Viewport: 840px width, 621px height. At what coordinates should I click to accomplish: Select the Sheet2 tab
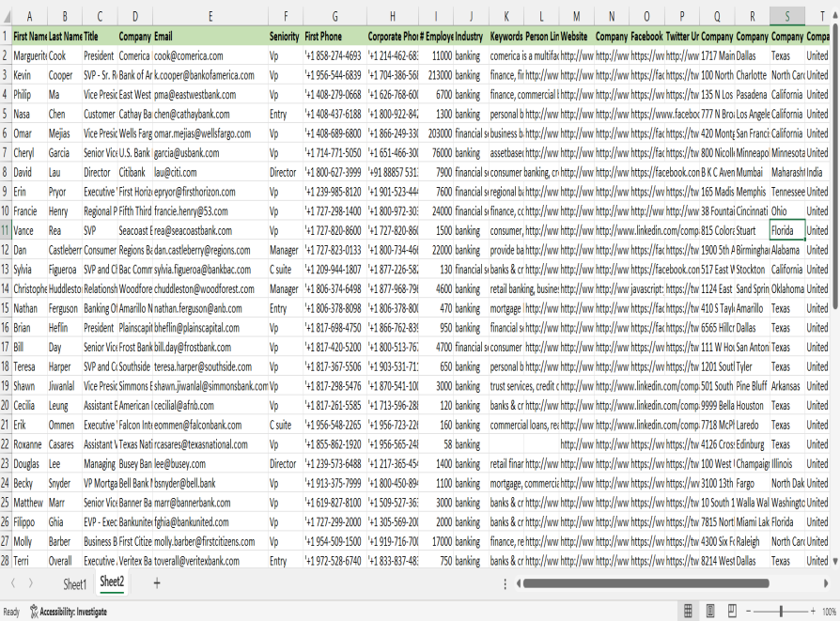tap(112, 582)
